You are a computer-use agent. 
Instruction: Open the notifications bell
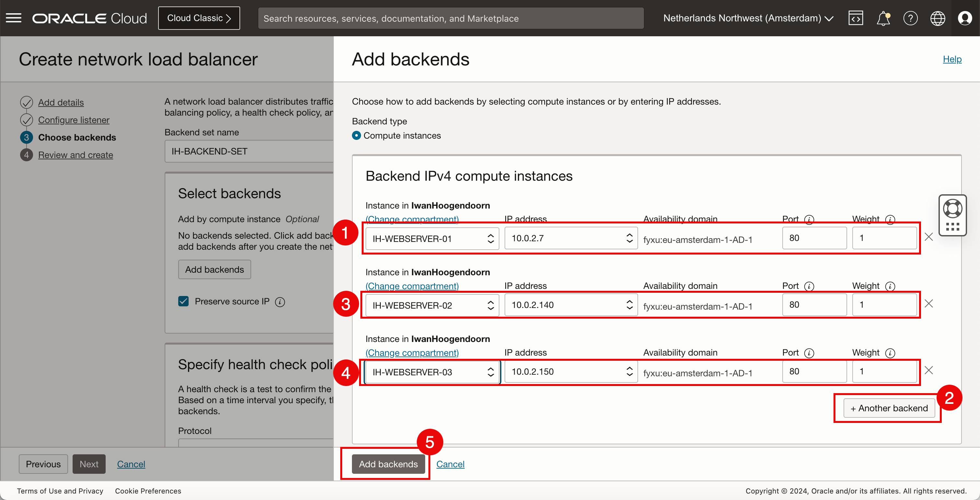click(883, 18)
